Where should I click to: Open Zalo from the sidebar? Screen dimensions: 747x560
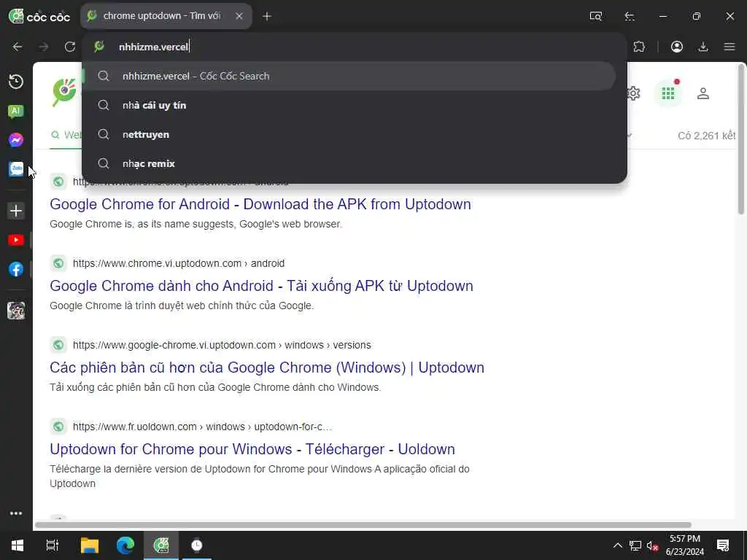[x=16, y=169]
